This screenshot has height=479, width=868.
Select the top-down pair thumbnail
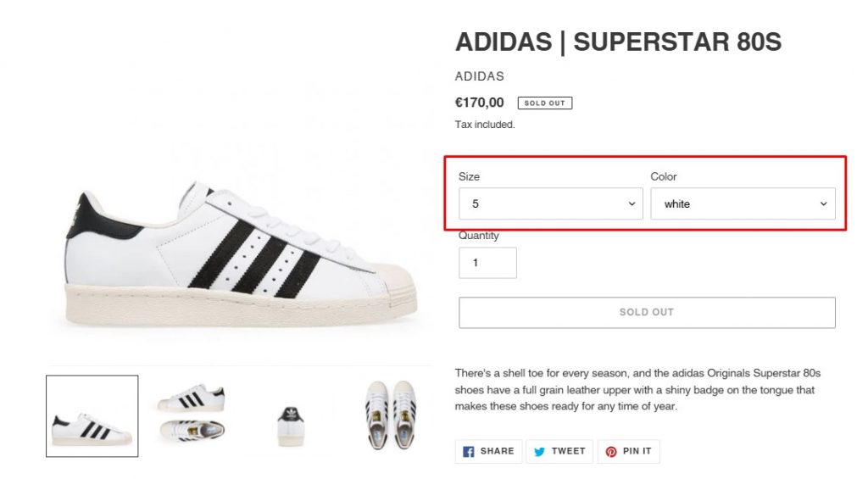pyautogui.click(x=389, y=415)
